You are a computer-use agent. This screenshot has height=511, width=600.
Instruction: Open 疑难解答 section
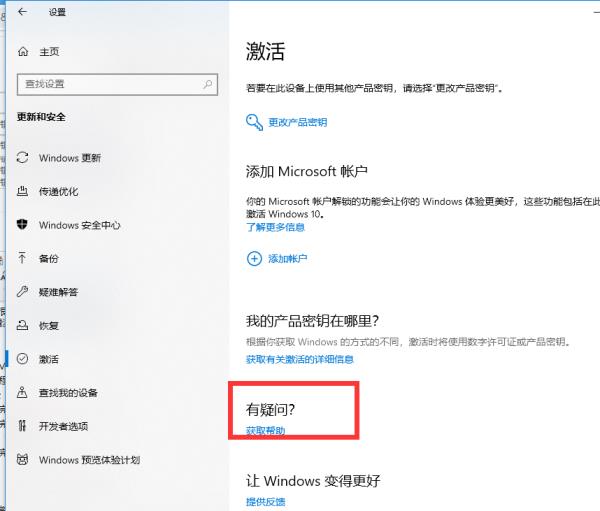coord(59,292)
